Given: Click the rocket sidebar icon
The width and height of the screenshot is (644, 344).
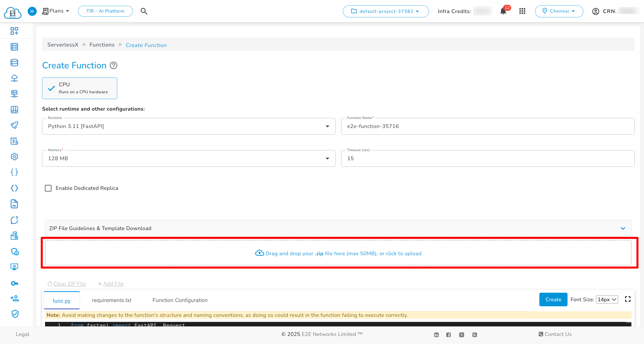Looking at the screenshot, I should 14,125.
